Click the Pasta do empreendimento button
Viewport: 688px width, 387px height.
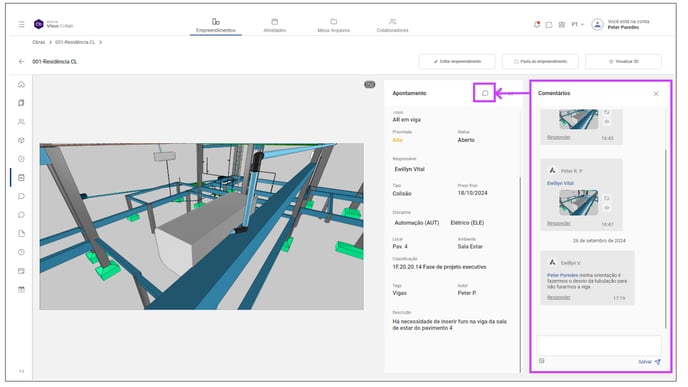click(x=540, y=61)
